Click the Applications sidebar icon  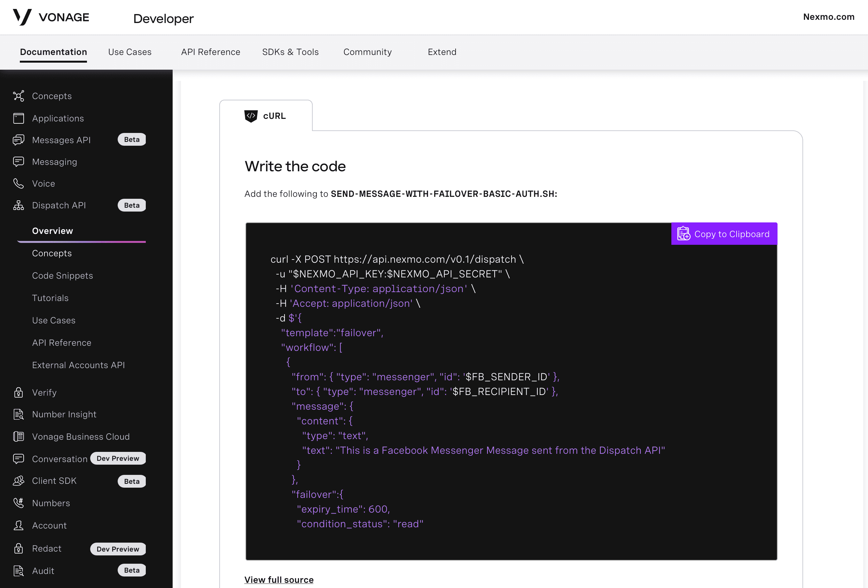coord(19,118)
